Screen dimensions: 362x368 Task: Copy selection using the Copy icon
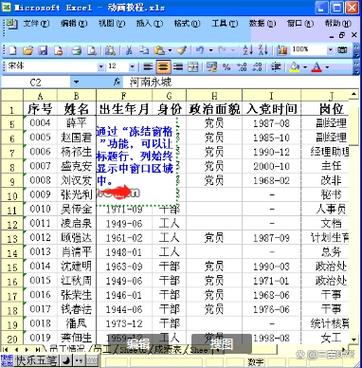click(x=144, y=50)
